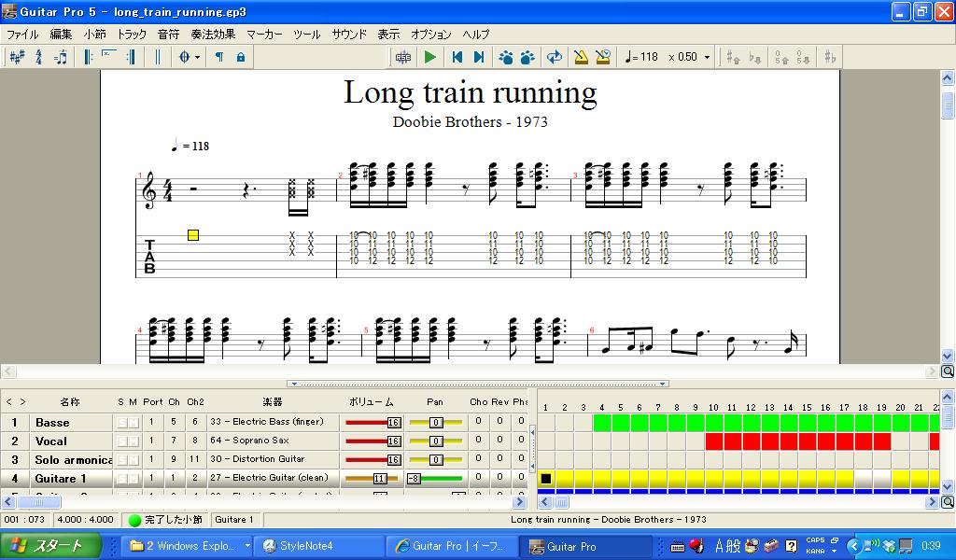Mute the Vocal track
Image resolution: width=956 pixels, height=560 pixels.
click(x=133, y=441)
